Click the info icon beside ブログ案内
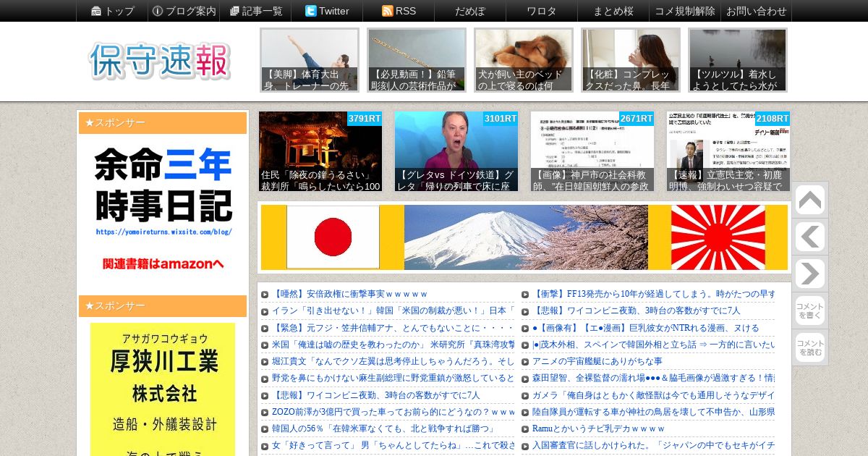 (158, 11)
